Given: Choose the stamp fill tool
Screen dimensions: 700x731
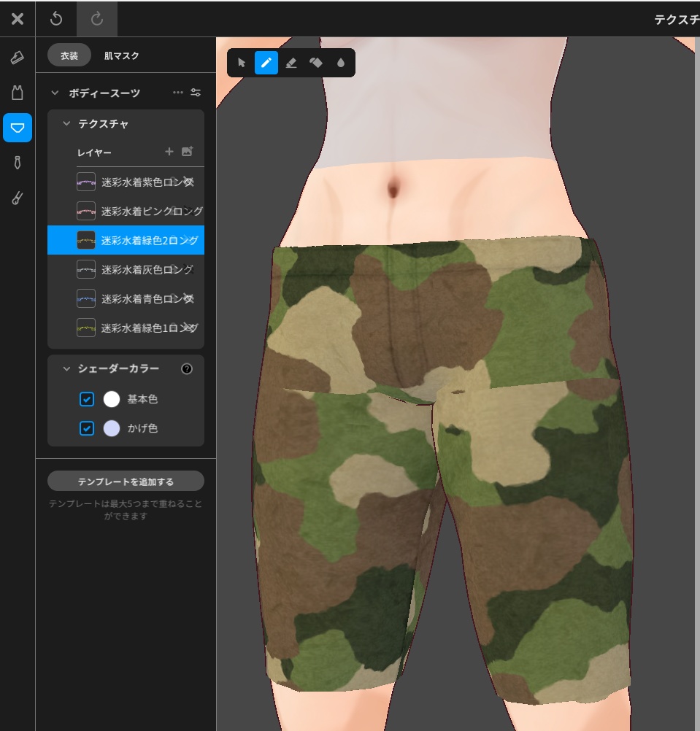Looking at the screenshot, I should coord(316,63).
